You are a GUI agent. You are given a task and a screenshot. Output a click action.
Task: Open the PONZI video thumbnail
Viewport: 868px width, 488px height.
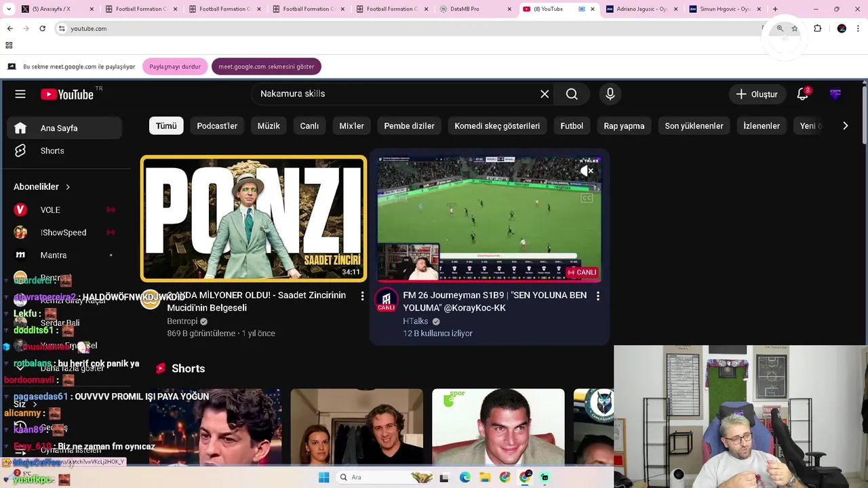[x=254, y=219]
